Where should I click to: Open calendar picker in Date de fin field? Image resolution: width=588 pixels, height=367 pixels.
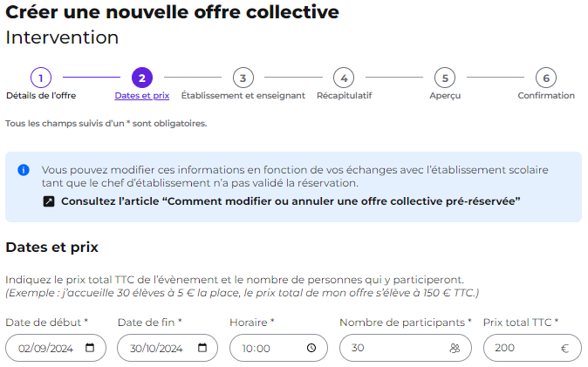[202, 348]
